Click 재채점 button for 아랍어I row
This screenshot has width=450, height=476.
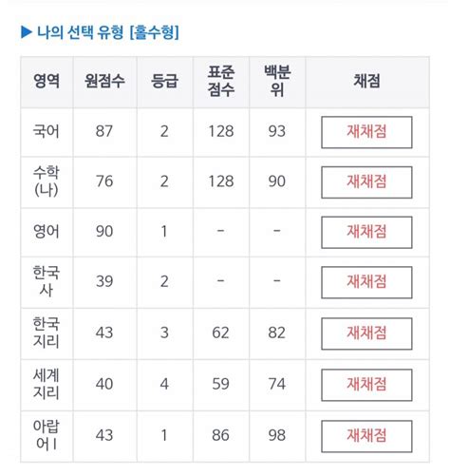366,436
